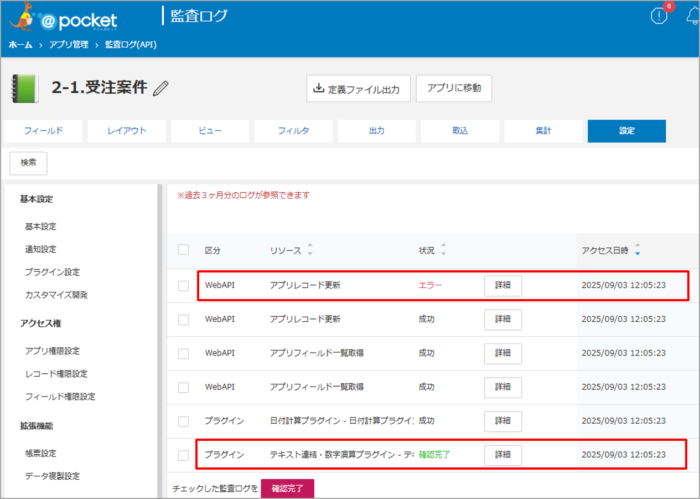The image size is (700, 499).
Task: Switch to the フィールド tab
Action: click(43, 131)
